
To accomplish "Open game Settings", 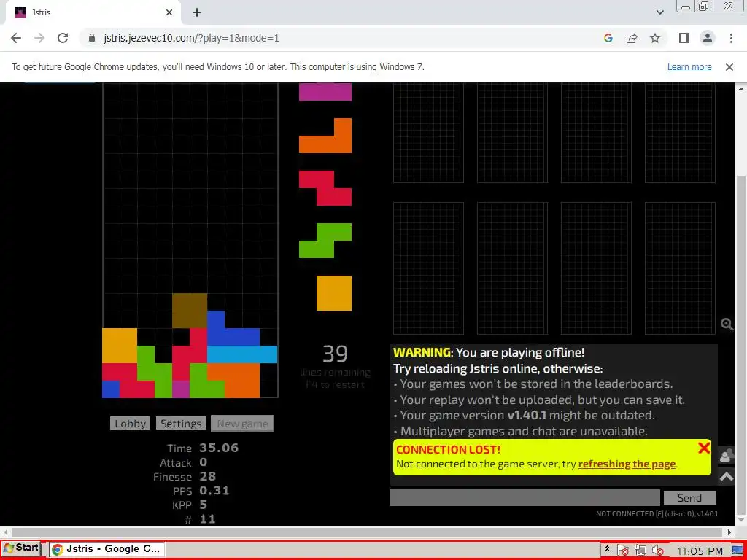I will click(181, 424).
